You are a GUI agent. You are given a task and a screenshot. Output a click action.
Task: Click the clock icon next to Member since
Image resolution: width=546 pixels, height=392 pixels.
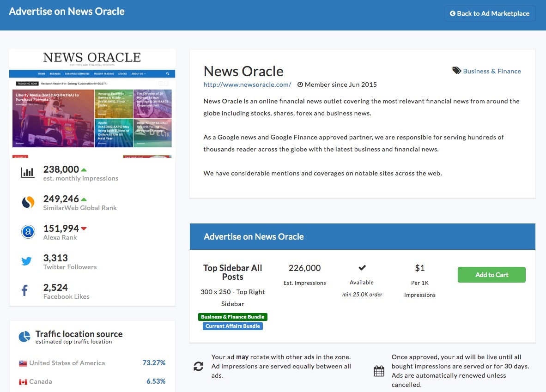[x=300, y=84]
